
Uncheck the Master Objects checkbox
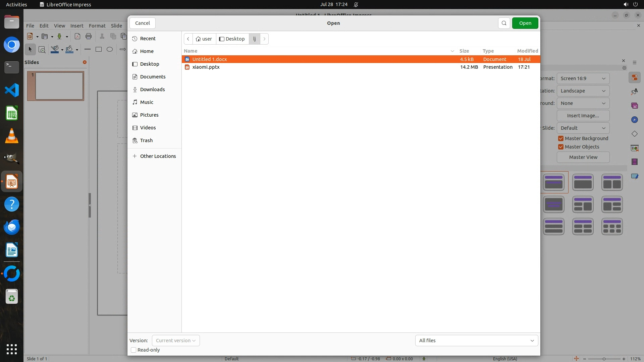(561, 147)
